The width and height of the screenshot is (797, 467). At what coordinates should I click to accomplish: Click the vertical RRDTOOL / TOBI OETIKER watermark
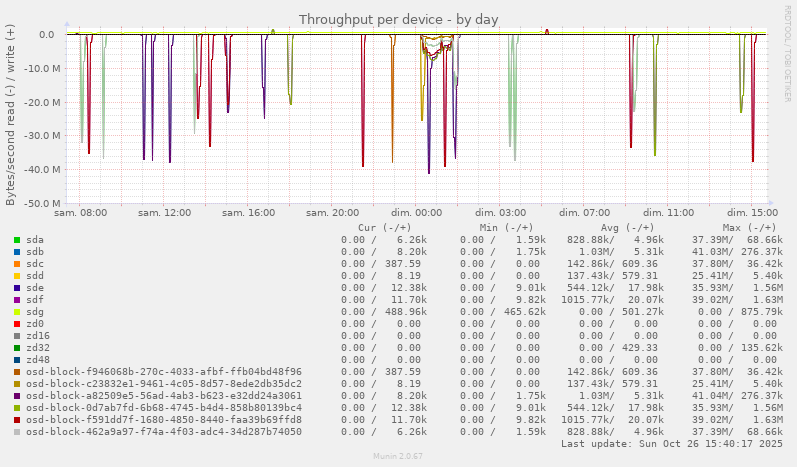(787, 52)
